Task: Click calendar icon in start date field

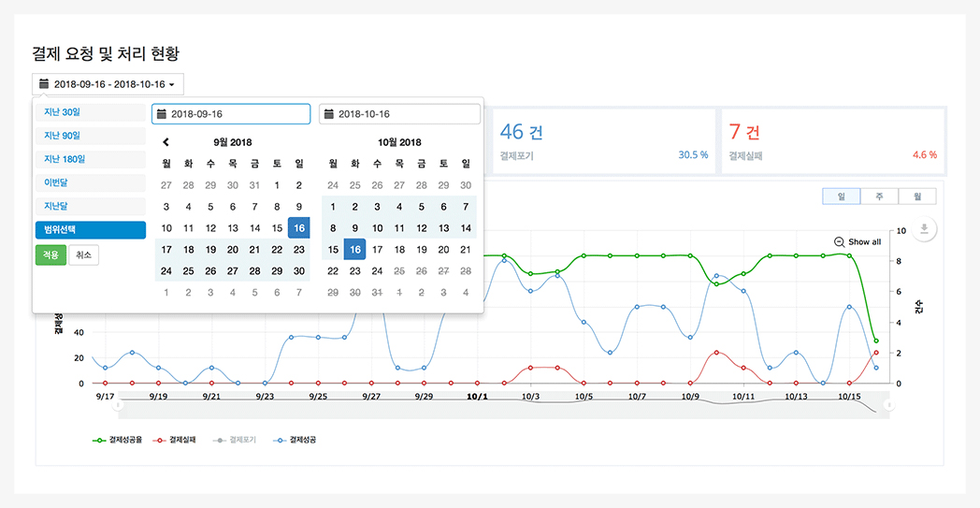Action: click(162, 114)
